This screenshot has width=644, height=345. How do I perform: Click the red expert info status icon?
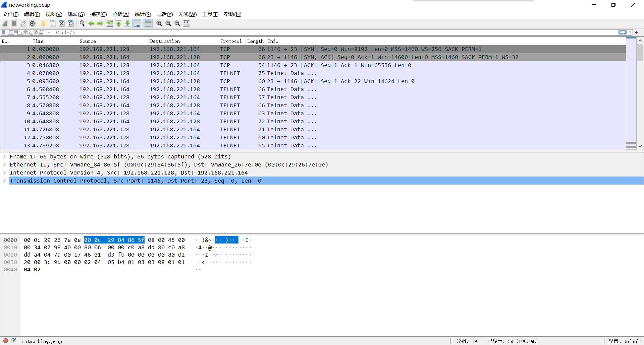[5, 341]
